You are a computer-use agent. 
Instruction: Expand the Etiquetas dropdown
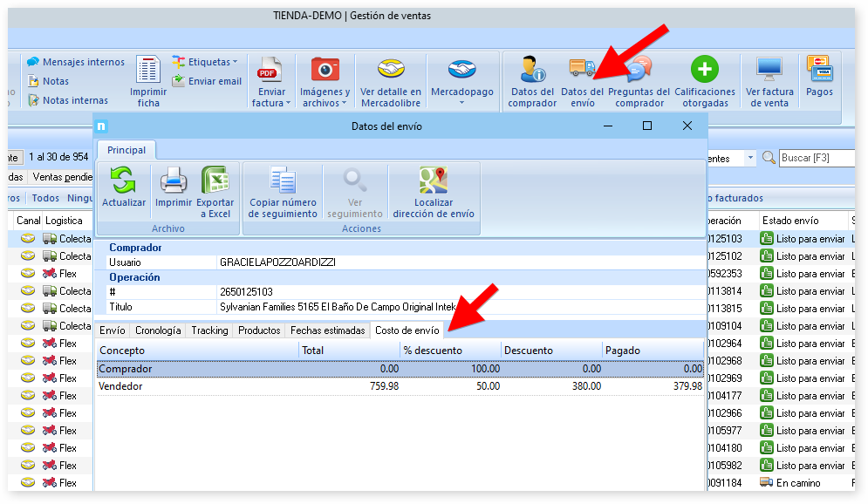click(206, 62)
